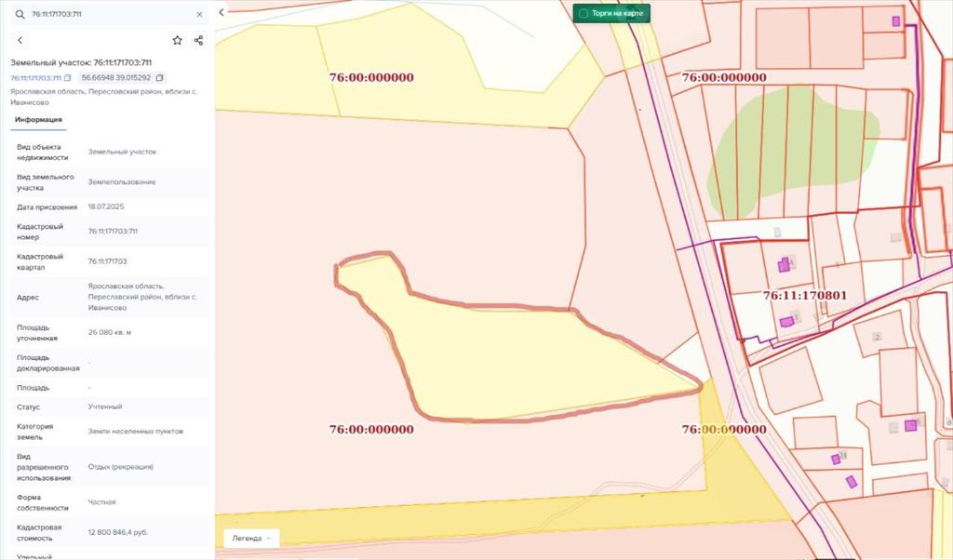
Task: Go back using the left arrow button
Action: tap(20, 40)
